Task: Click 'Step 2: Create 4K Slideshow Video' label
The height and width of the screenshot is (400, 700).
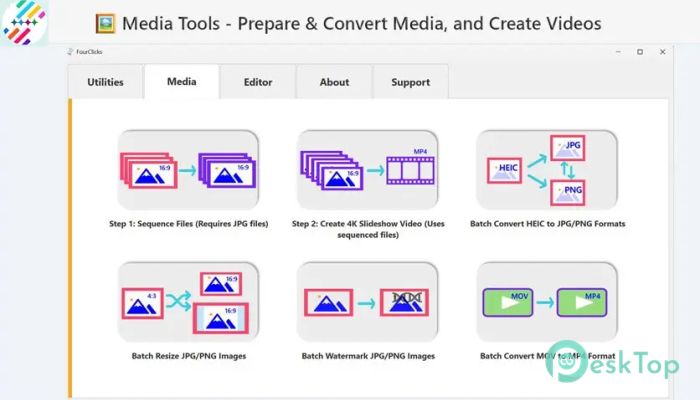Action: pyautogui.click(x=368, y=229)
